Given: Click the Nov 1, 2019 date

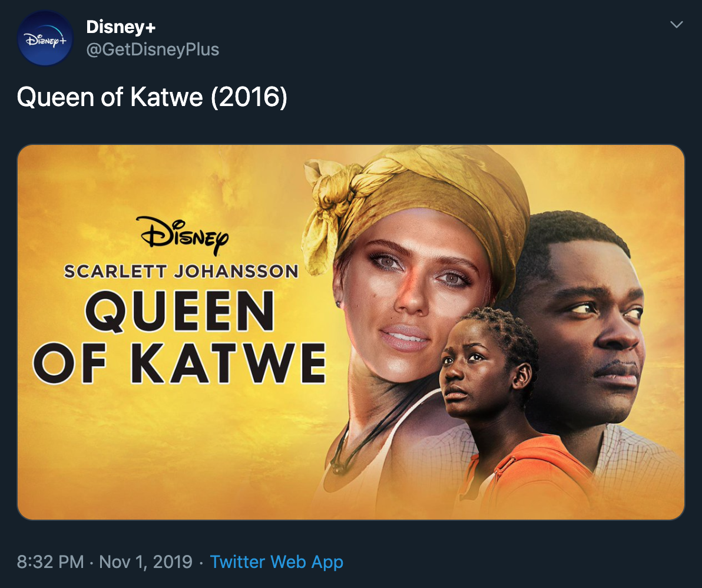Looking at the screenshot, I should point(145,561).
